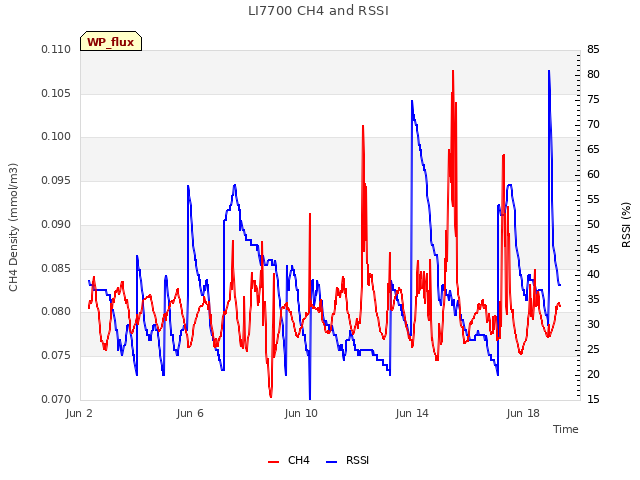Screen dimensions: 640x480
Task: Click the tallest red CH4 peak near 0.108
Action: (x=453, y=72)
